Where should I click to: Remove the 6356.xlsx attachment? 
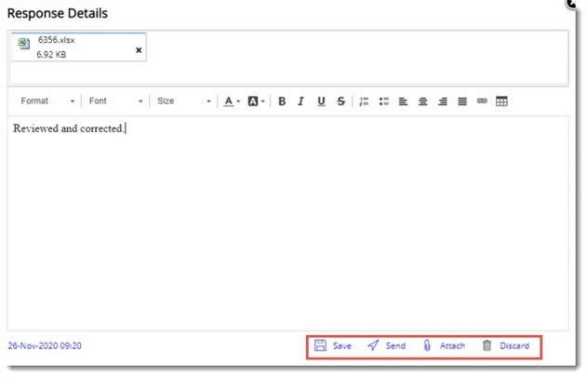[x=140, y=50]
